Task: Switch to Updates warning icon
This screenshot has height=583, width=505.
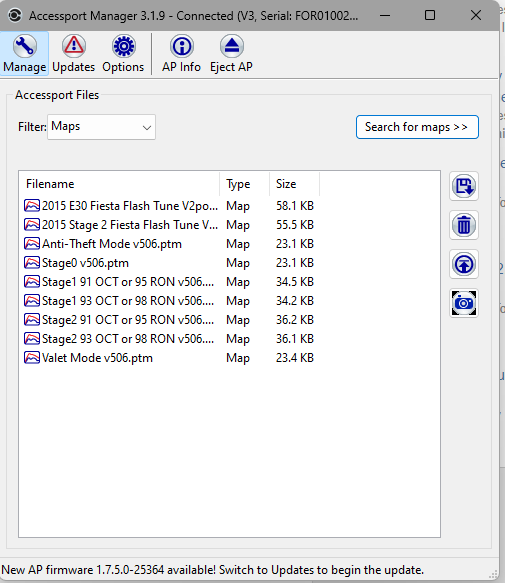Action: point(74,54)
